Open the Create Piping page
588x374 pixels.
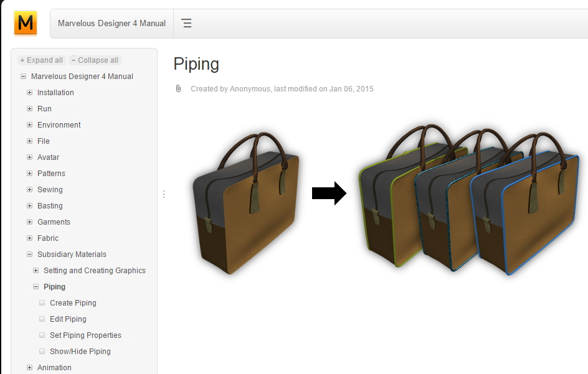[x=73, y=303]
